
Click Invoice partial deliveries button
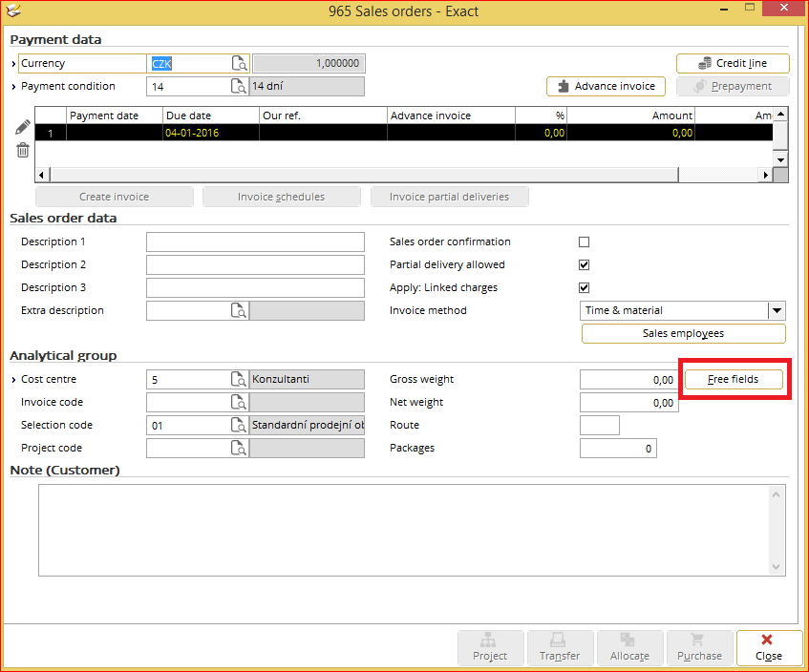coord(449,197)
